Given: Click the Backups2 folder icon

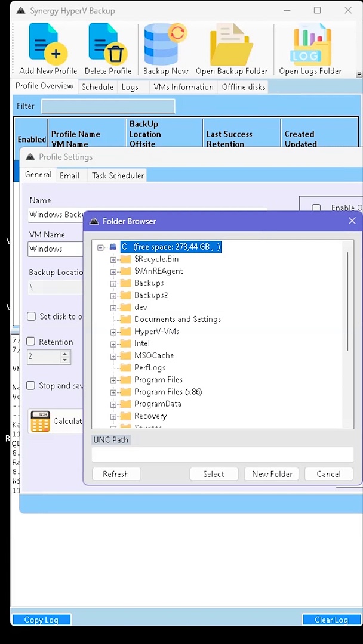Looking at the screenshot, I should point(125,295).
